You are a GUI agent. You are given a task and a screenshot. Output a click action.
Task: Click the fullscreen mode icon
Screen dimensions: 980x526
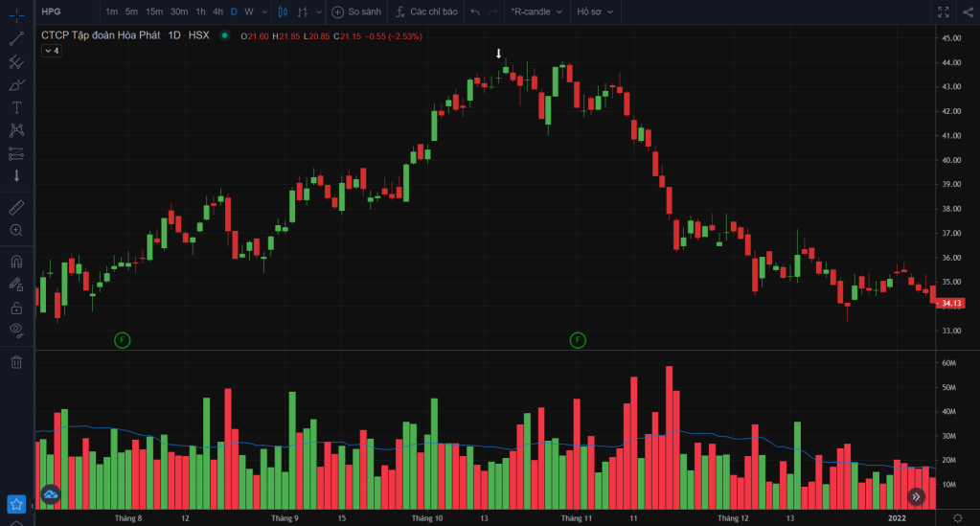point(943,11)
